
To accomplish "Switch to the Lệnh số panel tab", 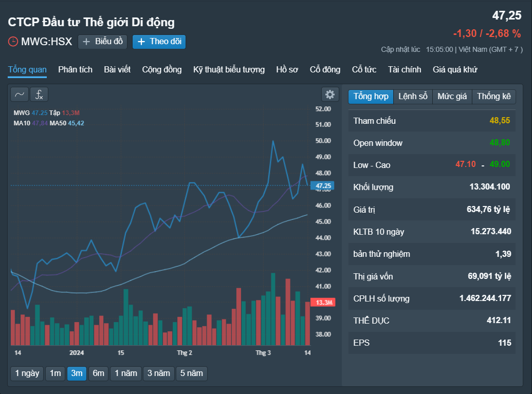I will coord(413,97).
